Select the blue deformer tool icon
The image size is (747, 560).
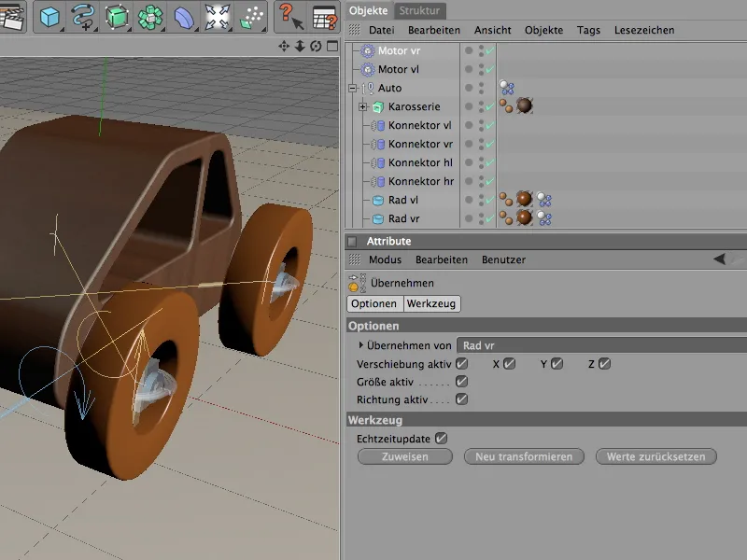coord(184,17)
